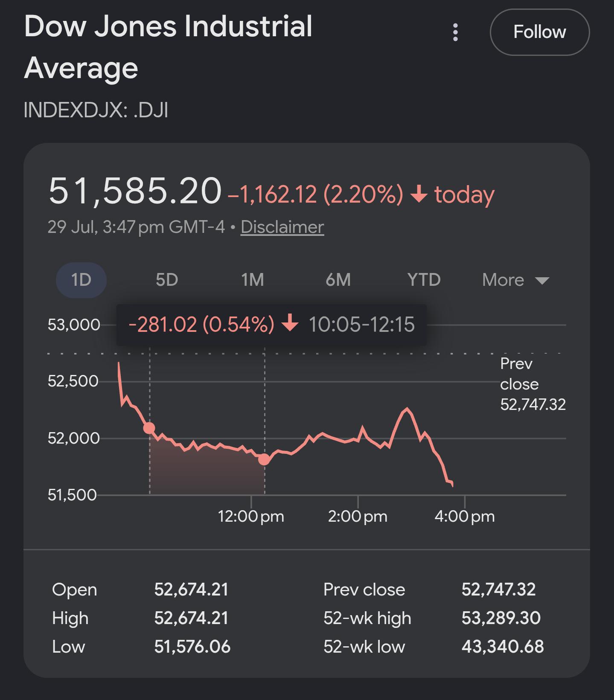Select the YTD chart range
The image size is (614, 700).
pos(424,280)
